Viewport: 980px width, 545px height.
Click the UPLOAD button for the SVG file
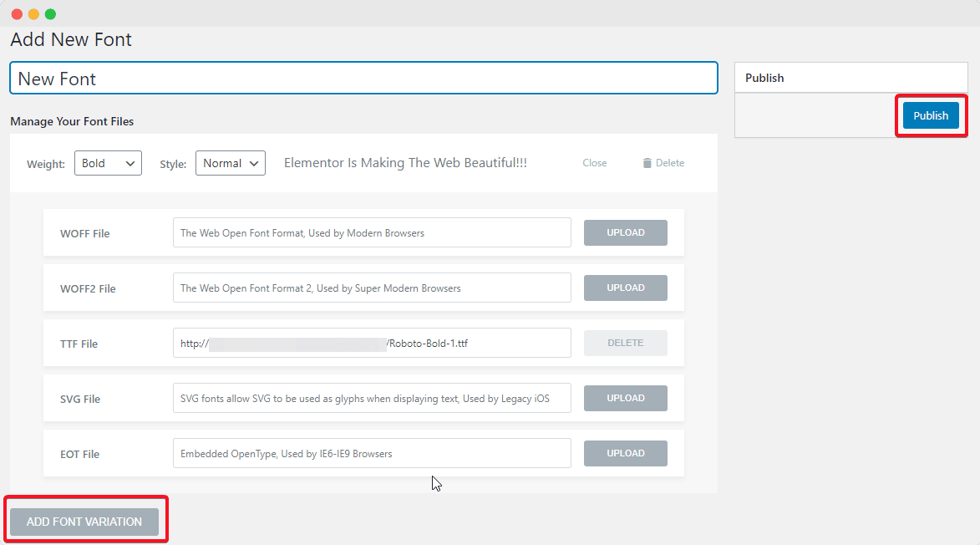coord(625,398)
